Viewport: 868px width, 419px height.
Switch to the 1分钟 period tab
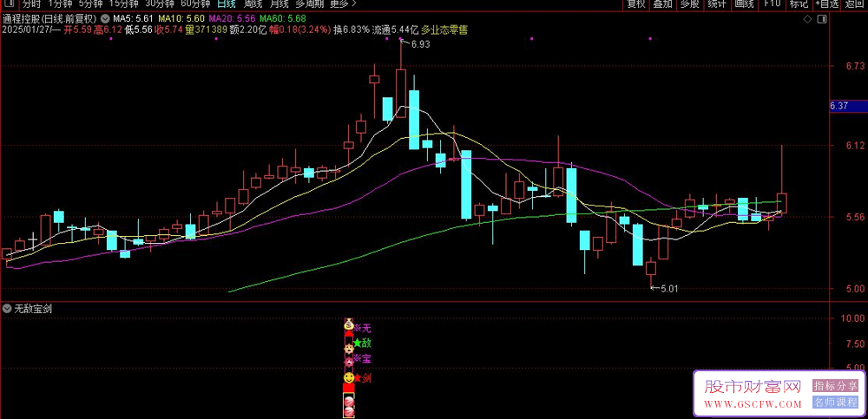tap(61, 3)
